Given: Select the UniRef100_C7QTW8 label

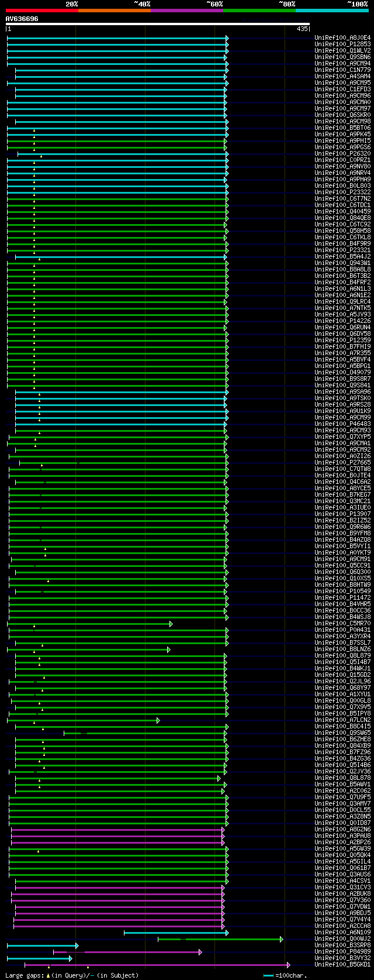Looking at the screenshot, I should (x=342, y=469).
